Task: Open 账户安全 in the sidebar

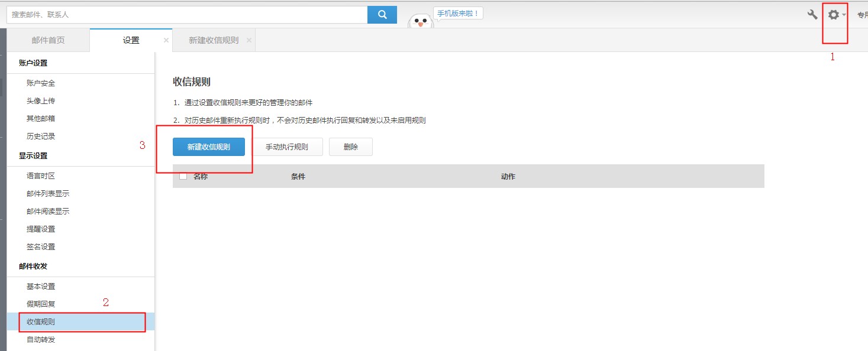Action: point(41,83)
